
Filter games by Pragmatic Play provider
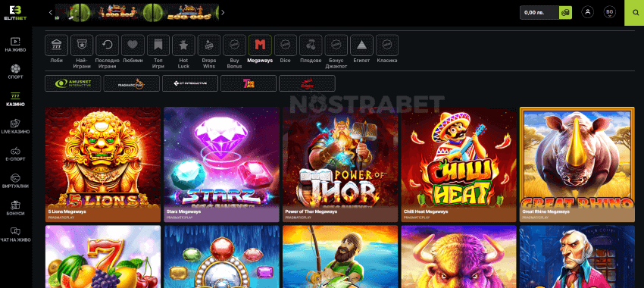131,83
